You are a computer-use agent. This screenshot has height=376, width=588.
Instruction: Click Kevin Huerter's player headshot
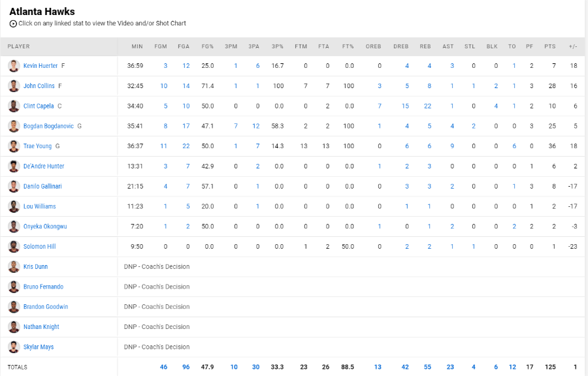point(14,66)
